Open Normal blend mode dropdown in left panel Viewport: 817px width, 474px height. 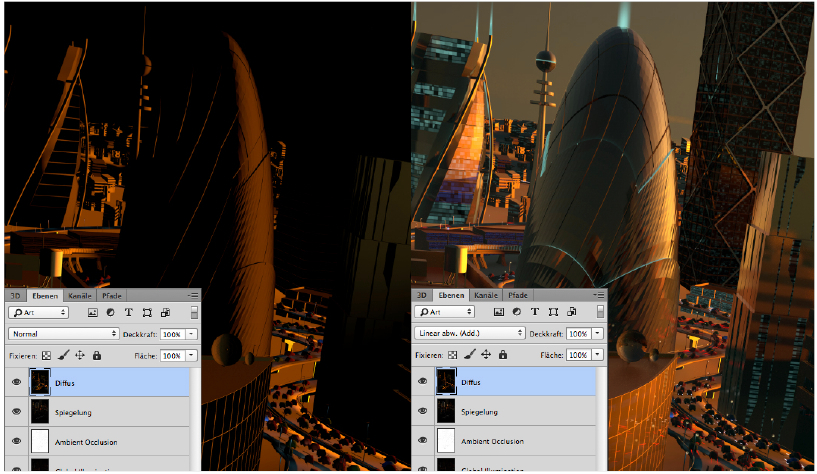pyautogui.click(x=63, y=334)
